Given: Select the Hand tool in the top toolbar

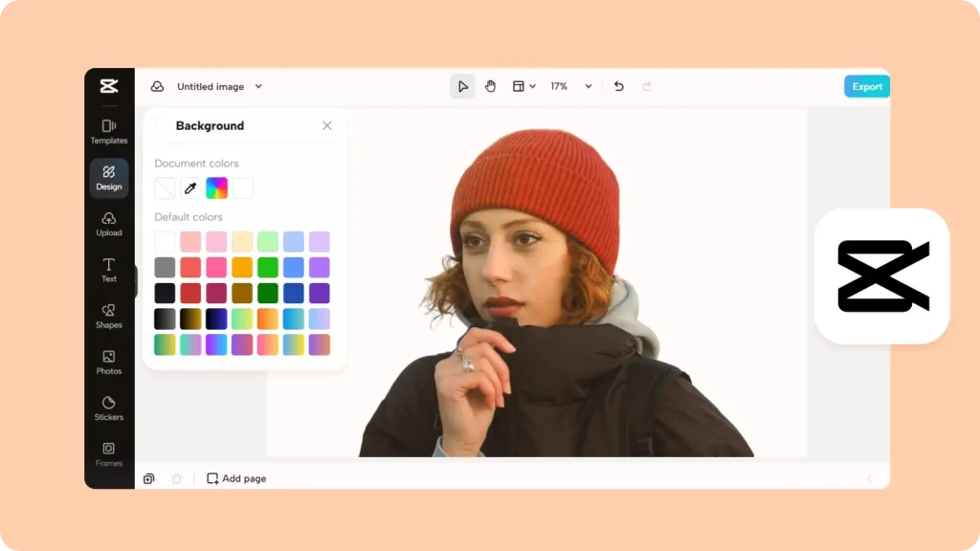Looking at the screenshot, I should pos(490,86).
